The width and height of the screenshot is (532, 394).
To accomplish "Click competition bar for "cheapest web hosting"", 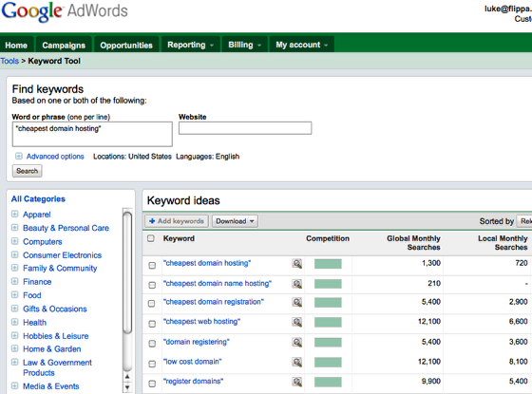I will [x=328, y=323].
